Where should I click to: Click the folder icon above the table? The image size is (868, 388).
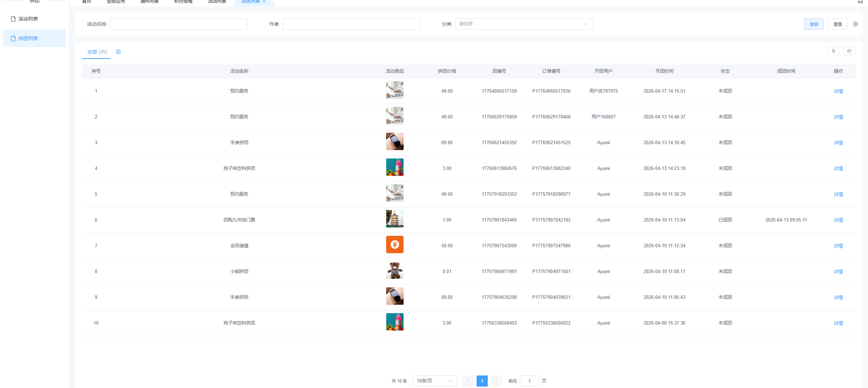(x=850, y=51)
